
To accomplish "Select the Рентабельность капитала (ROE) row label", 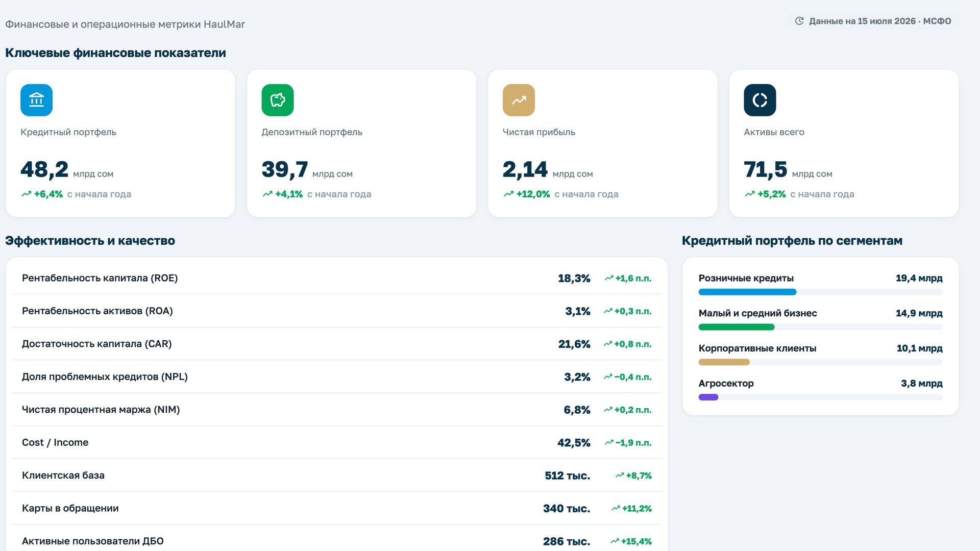I will coord(100,278).
